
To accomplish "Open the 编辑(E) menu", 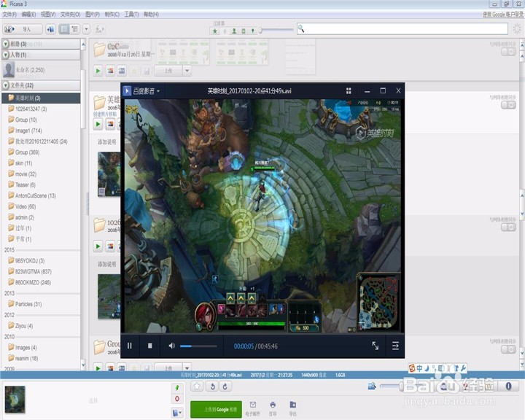I will point(28,15).
